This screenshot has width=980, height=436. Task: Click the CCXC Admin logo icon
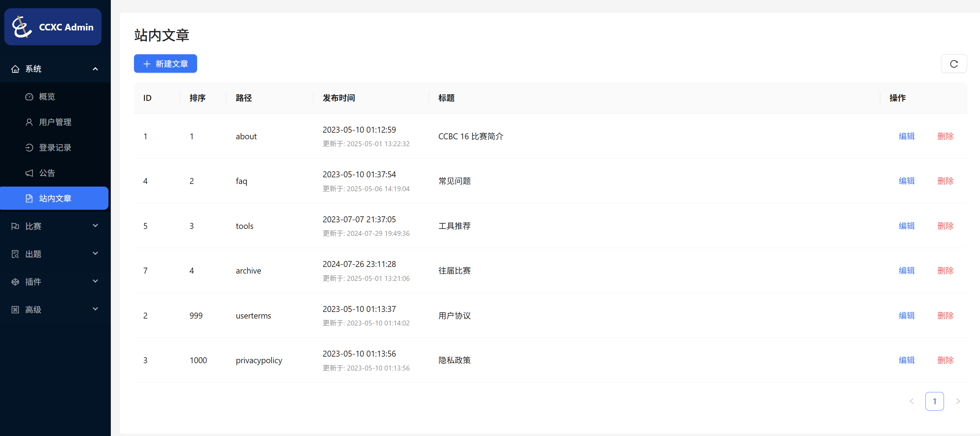pos(21,27)
